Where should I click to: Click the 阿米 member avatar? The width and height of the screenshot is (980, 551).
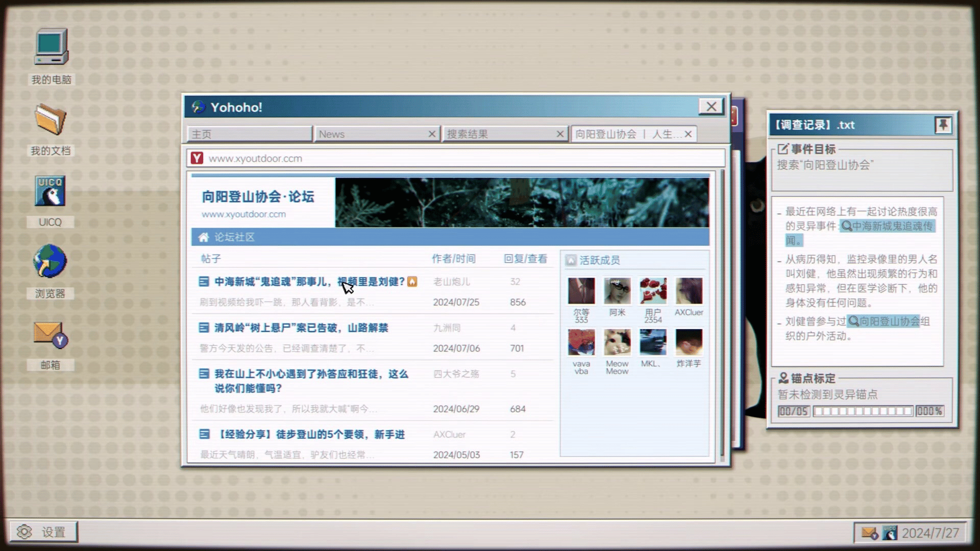[x=617, y=291]
